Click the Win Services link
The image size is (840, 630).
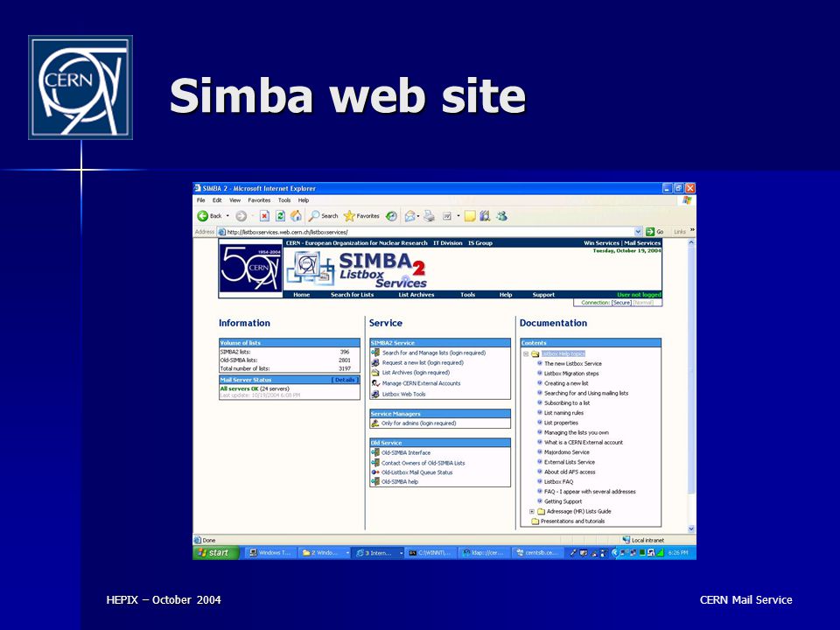[601, 243]
